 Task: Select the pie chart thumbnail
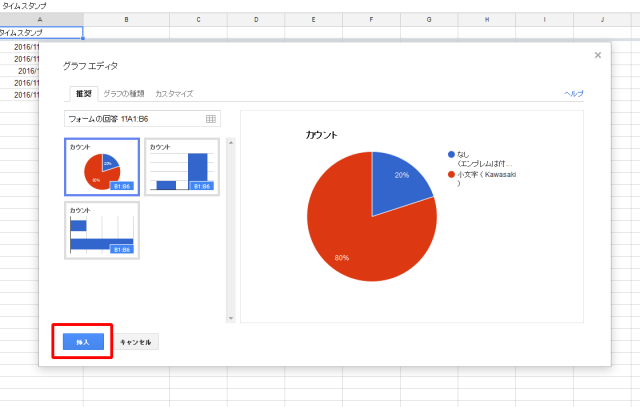point(102,167)
